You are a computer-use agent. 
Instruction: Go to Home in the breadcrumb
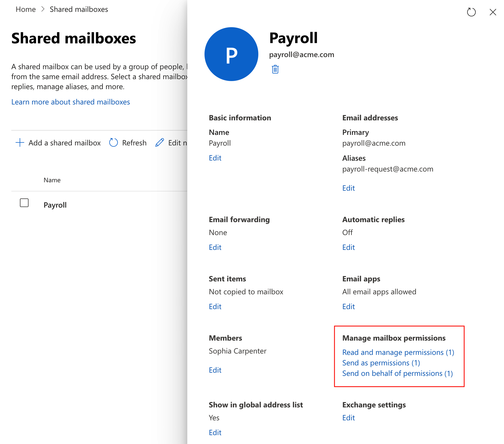tap(26, 9)
